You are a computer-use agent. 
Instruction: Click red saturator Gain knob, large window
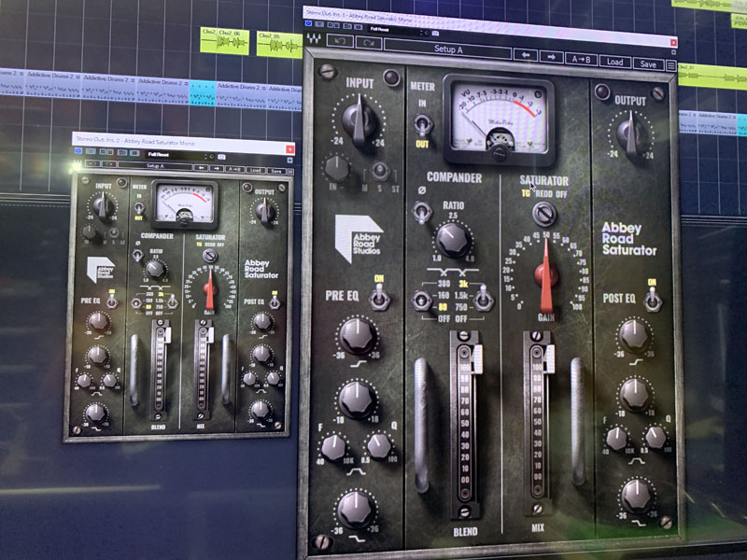[x=546, y=275]
